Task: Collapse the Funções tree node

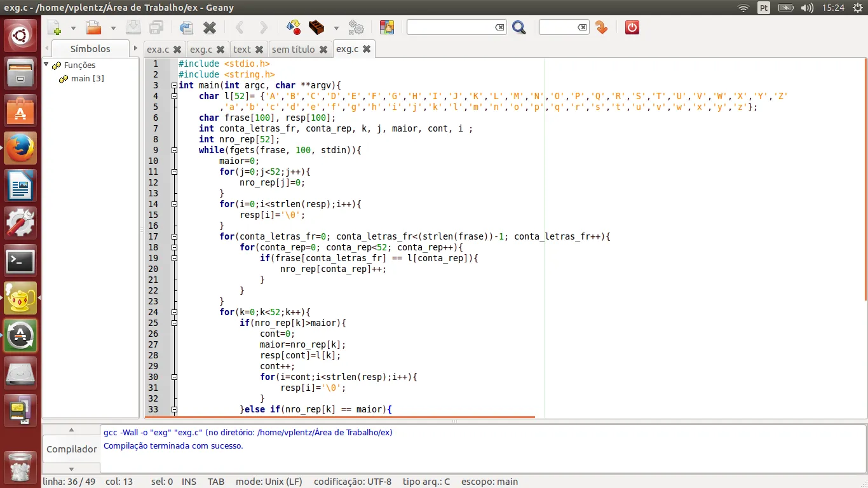Action: (46, 65)
